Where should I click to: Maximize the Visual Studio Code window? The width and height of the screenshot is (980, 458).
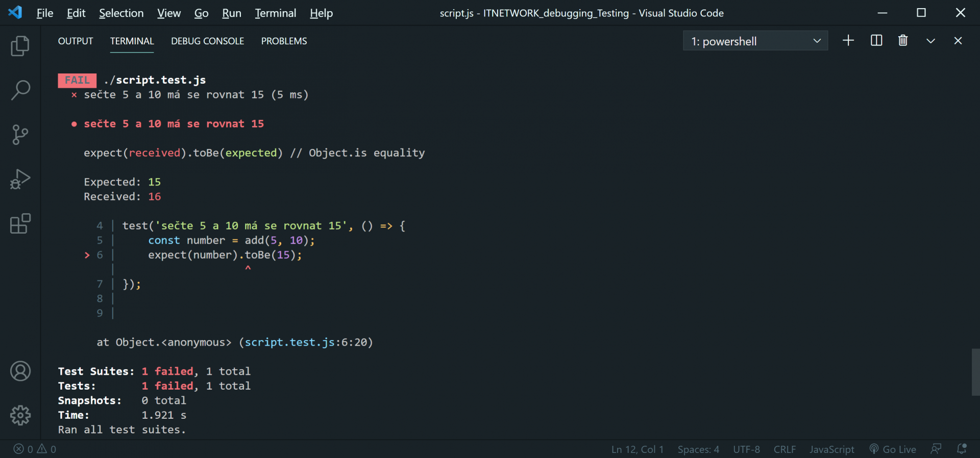click(x=921, y=13)
